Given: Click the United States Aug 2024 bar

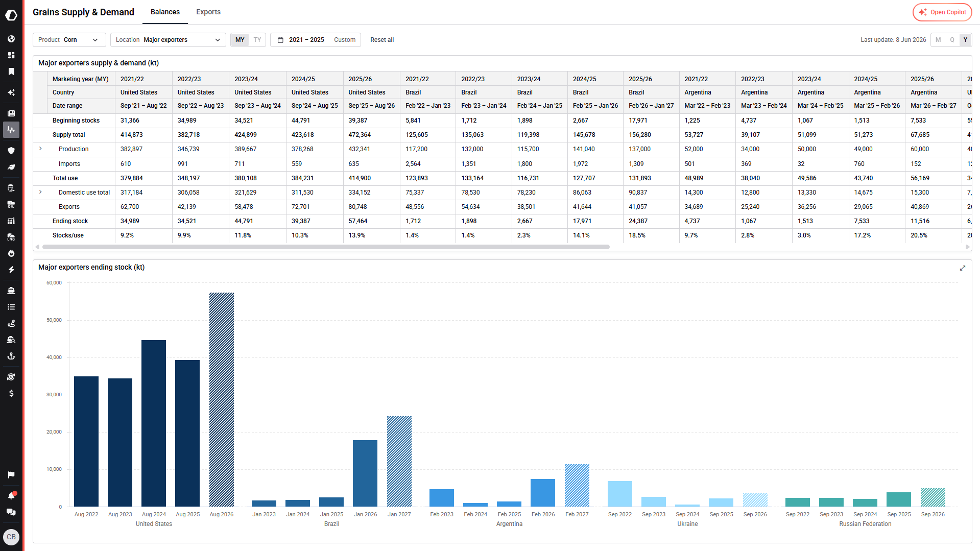Looking at the screenshot, I should click(154, 423).
